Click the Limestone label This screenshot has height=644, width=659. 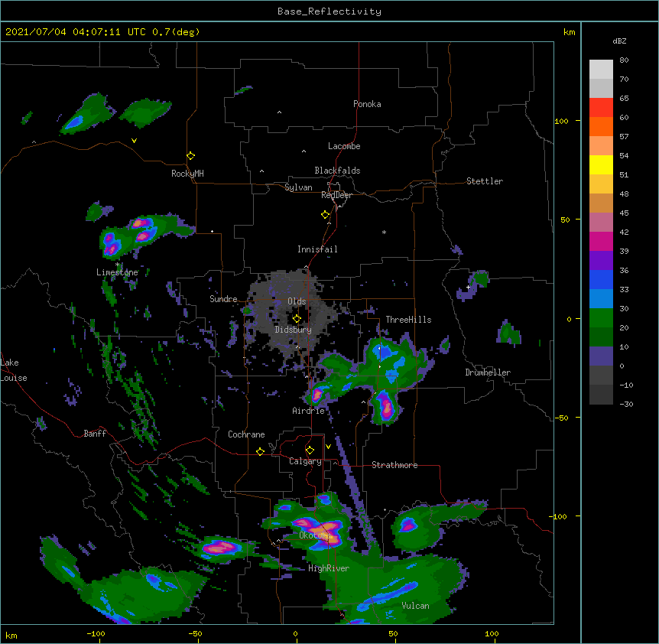[117, 272]
